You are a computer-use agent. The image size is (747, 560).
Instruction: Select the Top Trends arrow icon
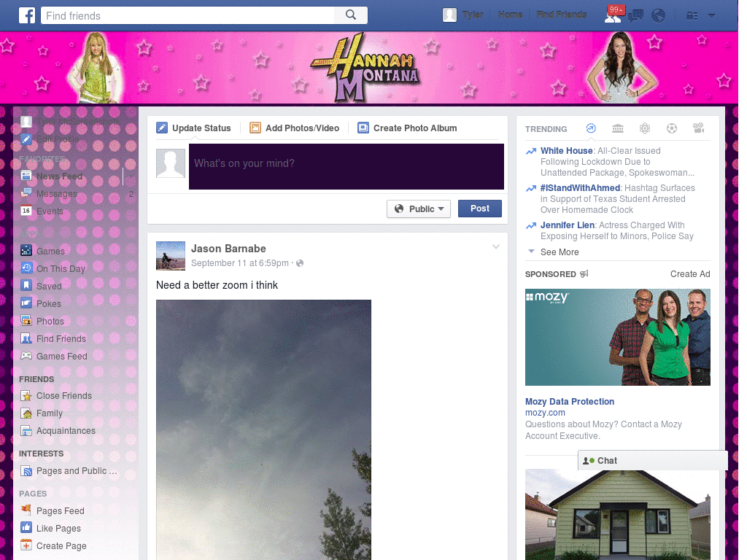click(x=591, y=128)
